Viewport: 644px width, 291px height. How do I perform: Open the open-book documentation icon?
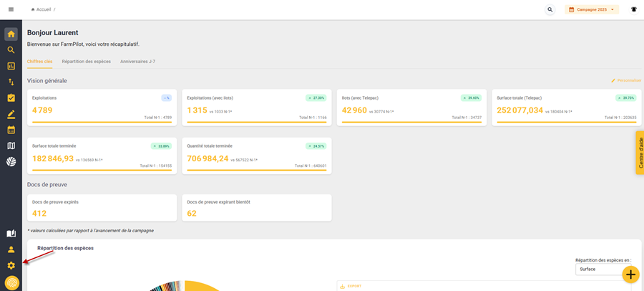click(11, 234)
